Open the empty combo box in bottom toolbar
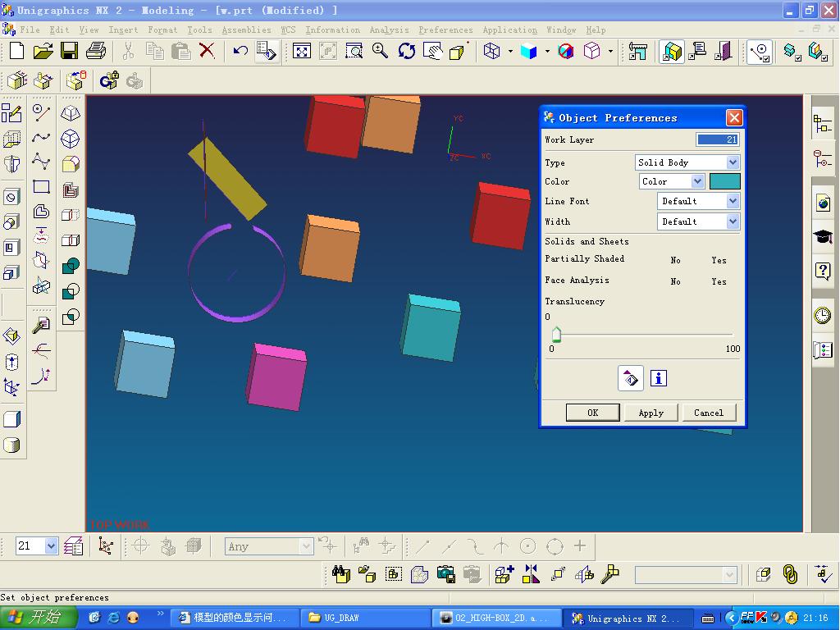840x630 pixels. tap(685, 575)
